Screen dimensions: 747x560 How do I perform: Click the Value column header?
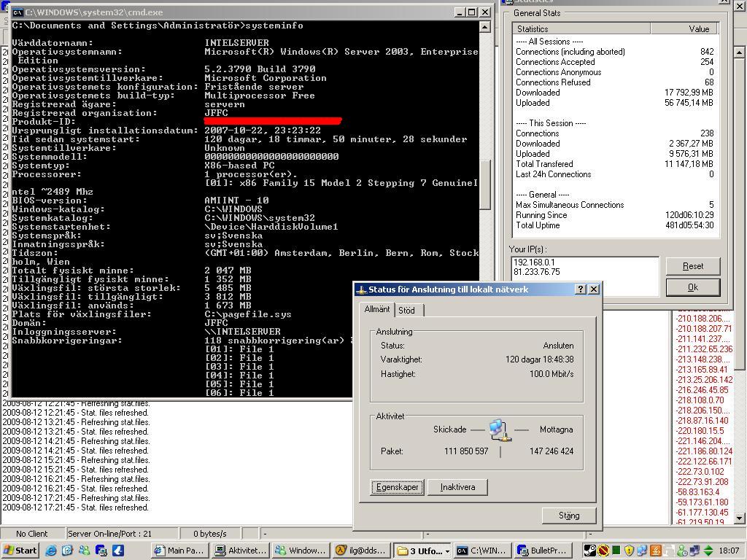coord(684,29)
